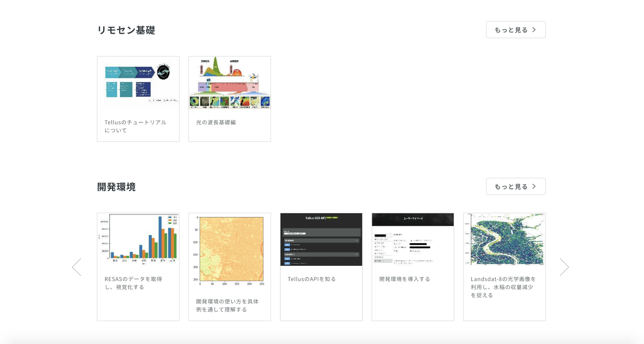Open Tellusのチュートリアルについて card thumbnail
Screen dimensions: 644x344
click(138, 83)
